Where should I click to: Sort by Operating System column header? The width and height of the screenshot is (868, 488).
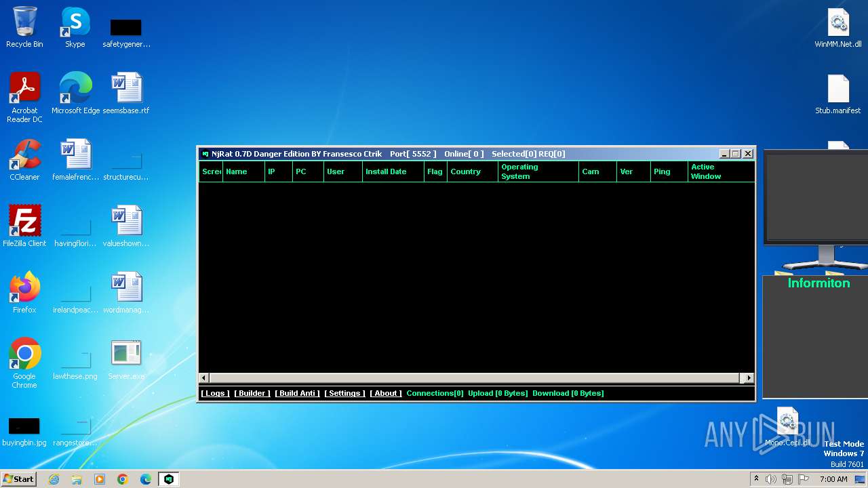point(538,171)
